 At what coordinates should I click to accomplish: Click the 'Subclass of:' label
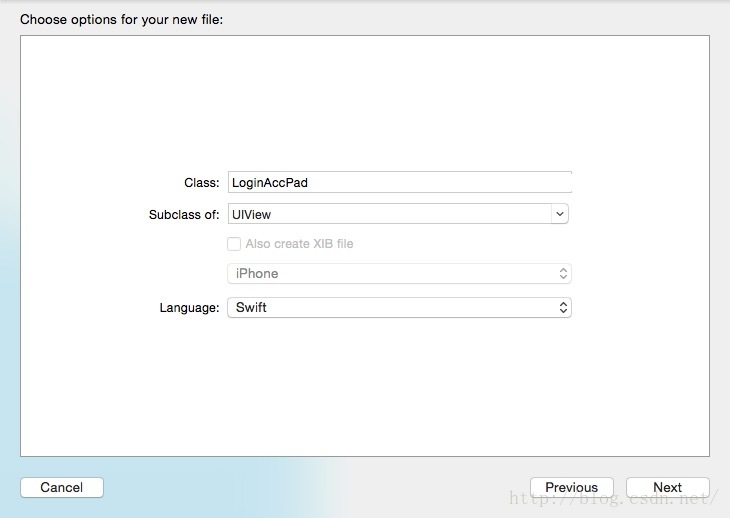(x=184, y=215)
